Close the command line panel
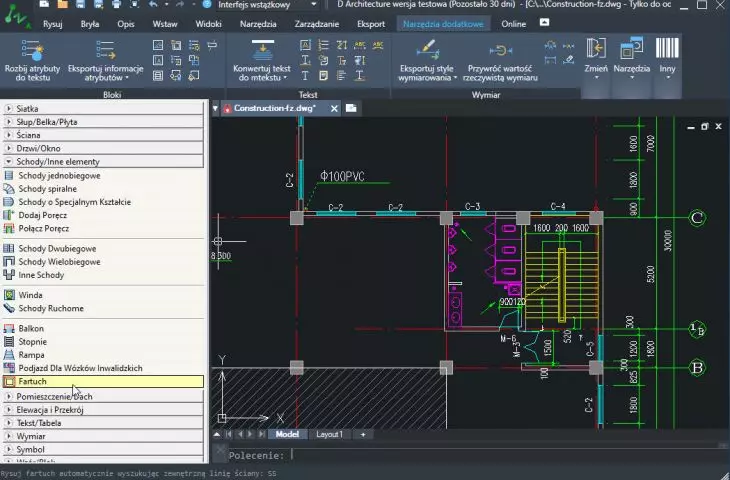 [220, 450]
